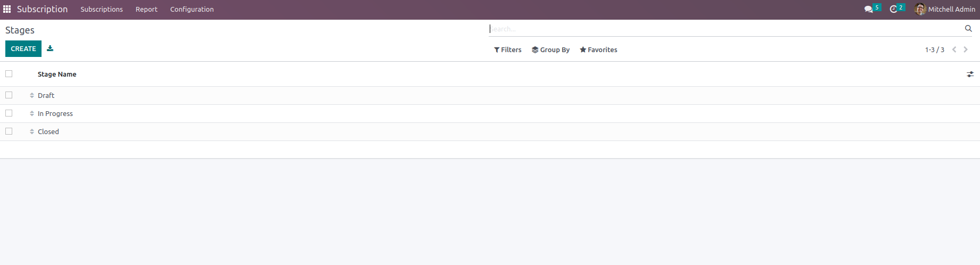
Task: Click into the Search input field
Action: (x=726, y=29)
